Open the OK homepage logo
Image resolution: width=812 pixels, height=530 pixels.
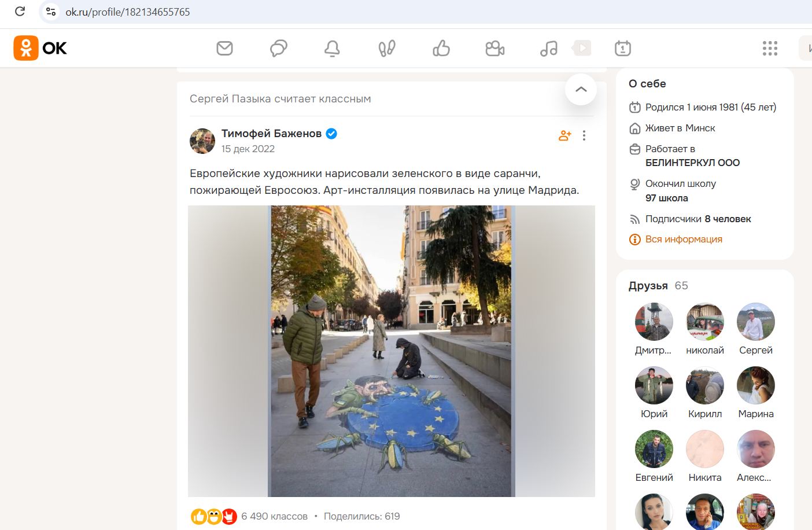40,48
